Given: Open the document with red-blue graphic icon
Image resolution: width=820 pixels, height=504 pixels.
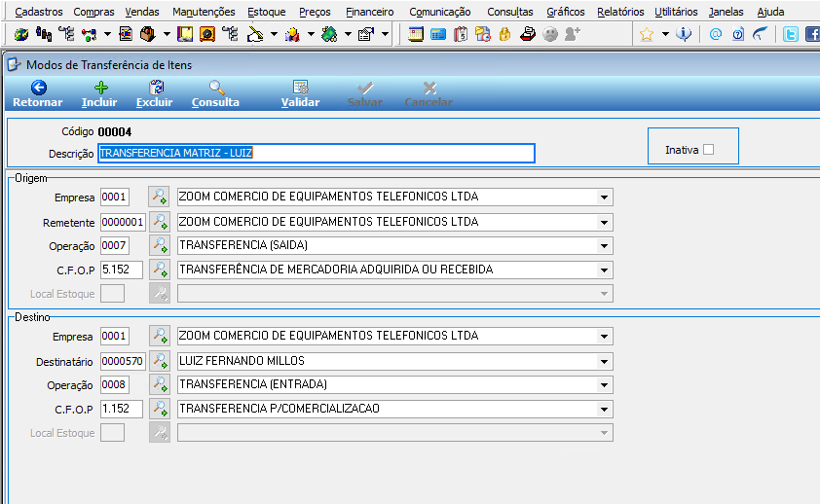Looking at the screenshot, I should click(x=126, y=34).
